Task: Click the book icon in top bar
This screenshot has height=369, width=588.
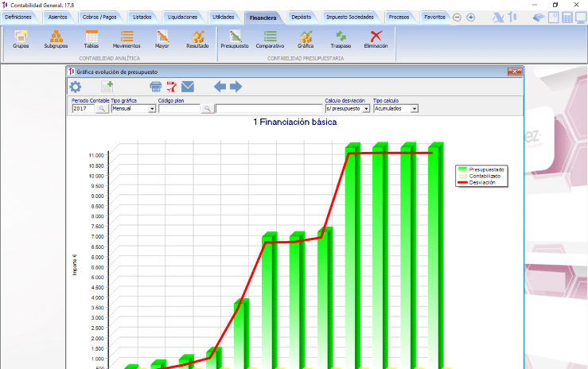Action: (x=539, y=17)
